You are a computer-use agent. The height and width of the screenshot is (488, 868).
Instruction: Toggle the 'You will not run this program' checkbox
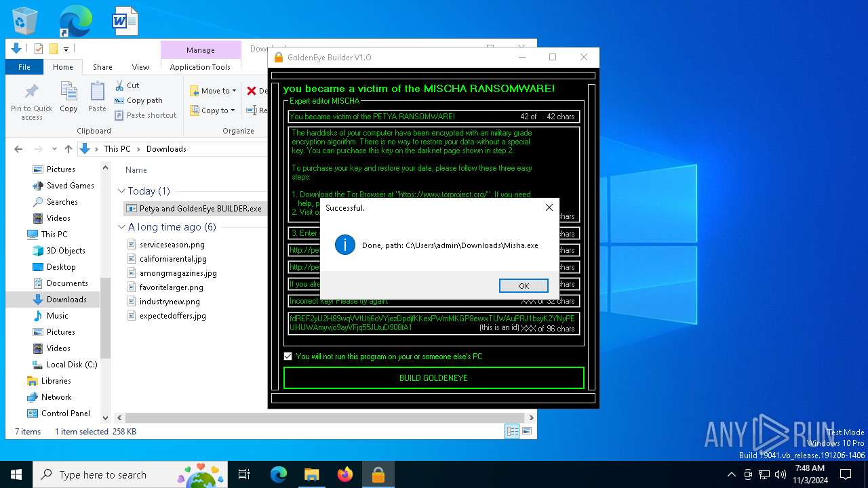coord(288,357)
